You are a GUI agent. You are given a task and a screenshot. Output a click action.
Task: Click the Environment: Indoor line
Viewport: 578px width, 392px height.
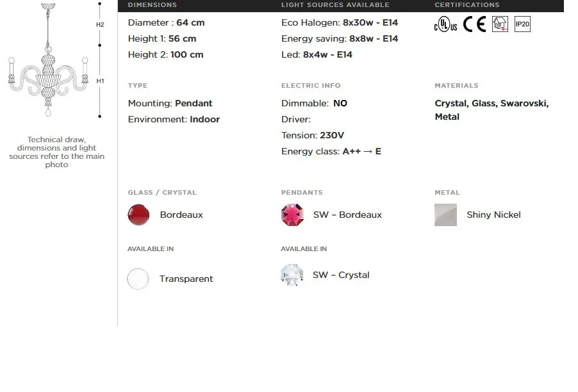(174, 119)
